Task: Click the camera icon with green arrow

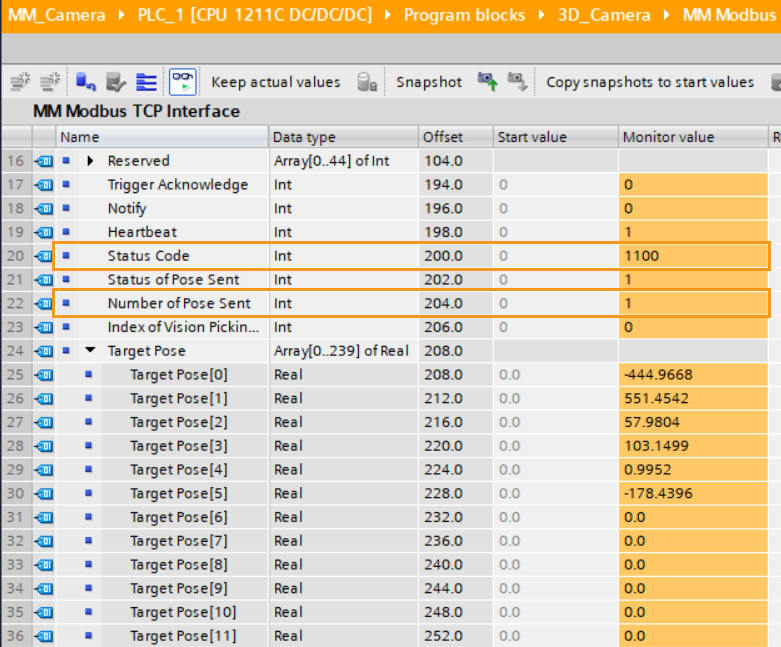Action: (x=487, y=82)
